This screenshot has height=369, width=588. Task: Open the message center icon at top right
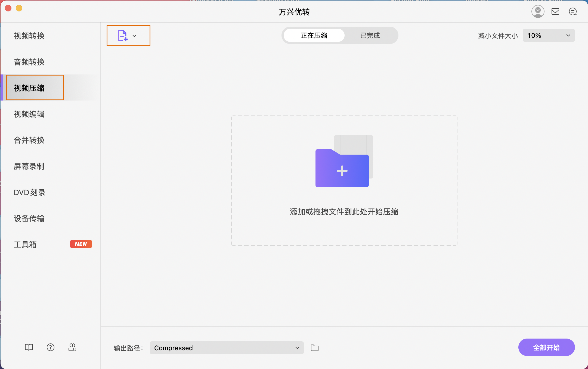(573, 11)
